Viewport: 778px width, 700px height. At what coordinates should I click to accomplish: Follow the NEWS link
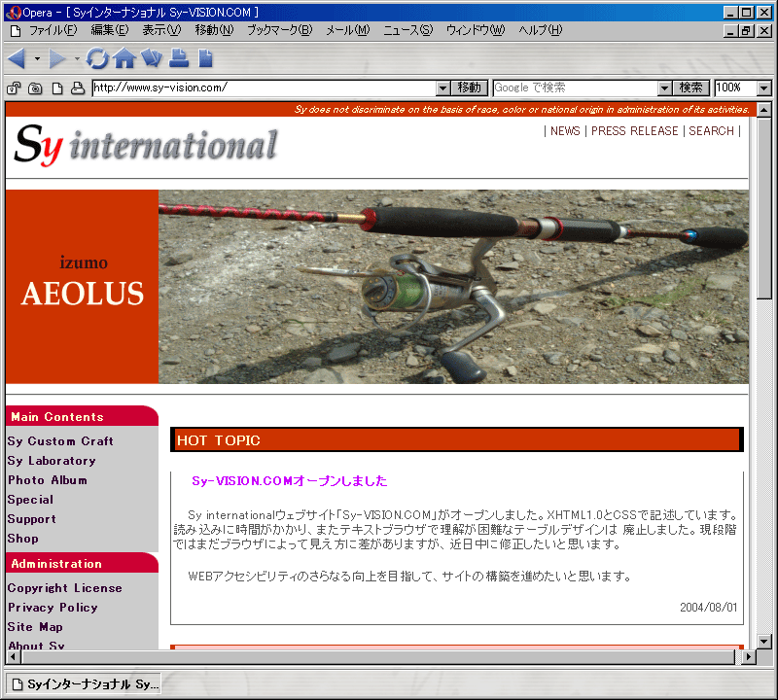(565, 131)
